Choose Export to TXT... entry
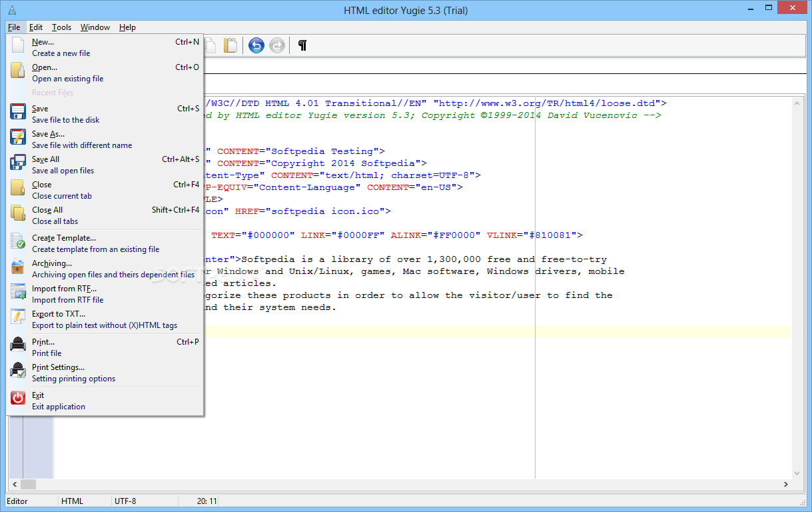The width and height of the screenshot is (812, 512). [105, 319]
